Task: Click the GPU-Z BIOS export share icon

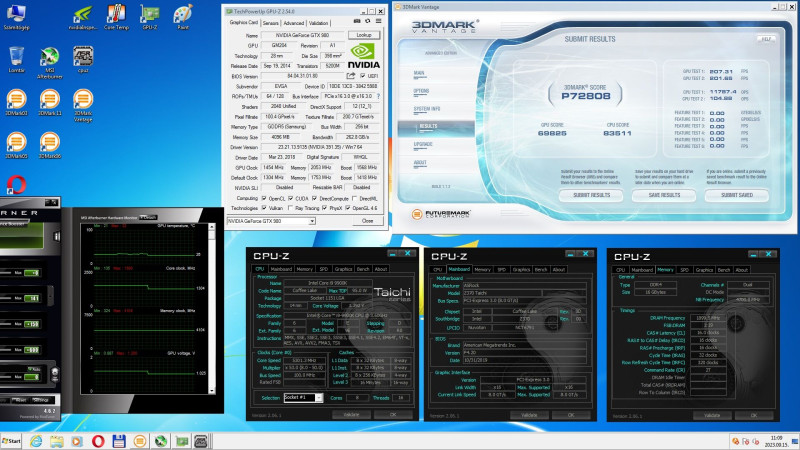Action: [x=351, y=76]
